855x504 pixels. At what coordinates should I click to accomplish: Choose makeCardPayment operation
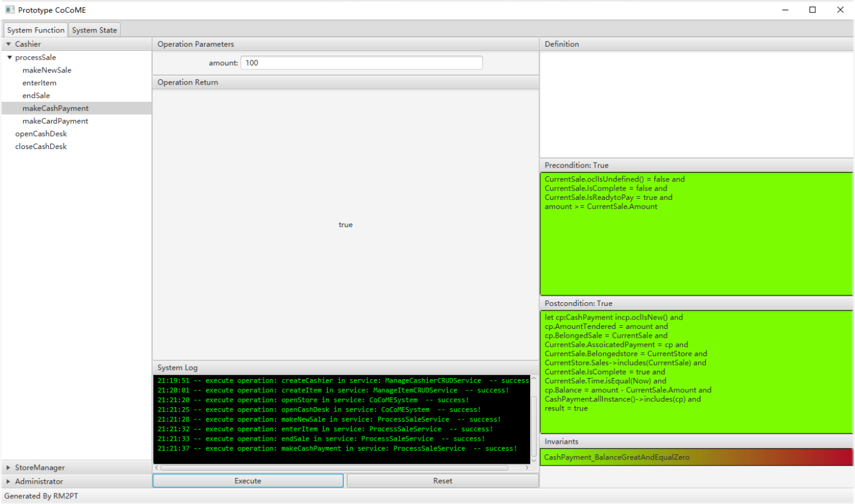pos(55,121)
